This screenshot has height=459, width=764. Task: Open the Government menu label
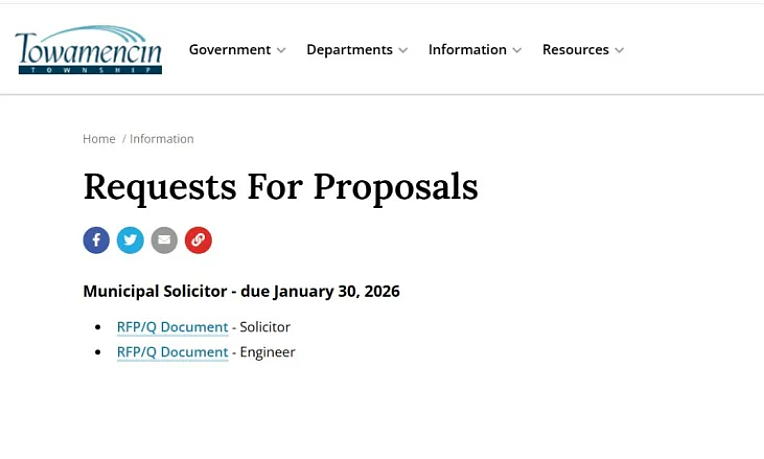(229, 50)
